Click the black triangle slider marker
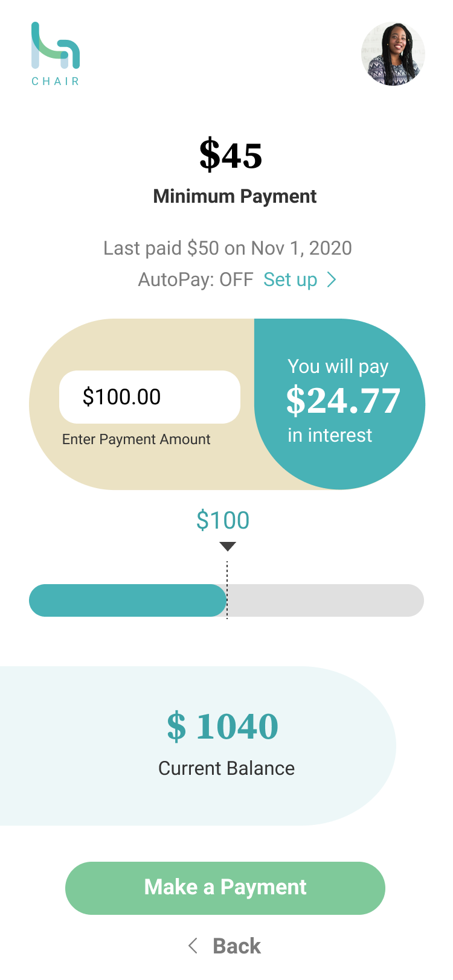This screenshot has width=453, height=980. (228, 547)
